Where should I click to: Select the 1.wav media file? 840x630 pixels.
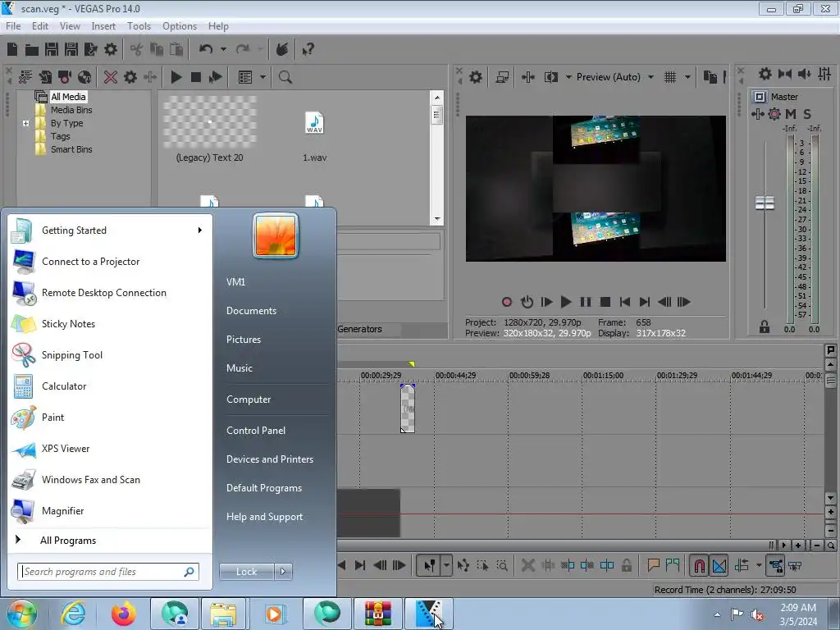314,123
